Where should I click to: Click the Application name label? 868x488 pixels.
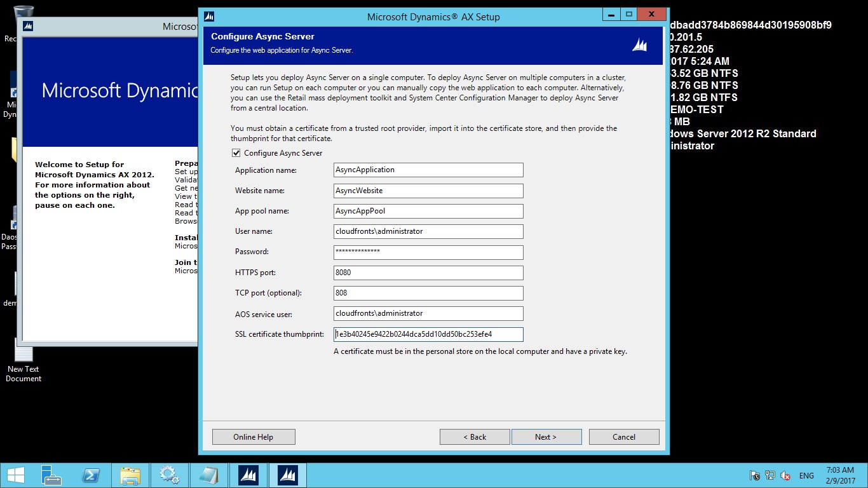[266, 170]
